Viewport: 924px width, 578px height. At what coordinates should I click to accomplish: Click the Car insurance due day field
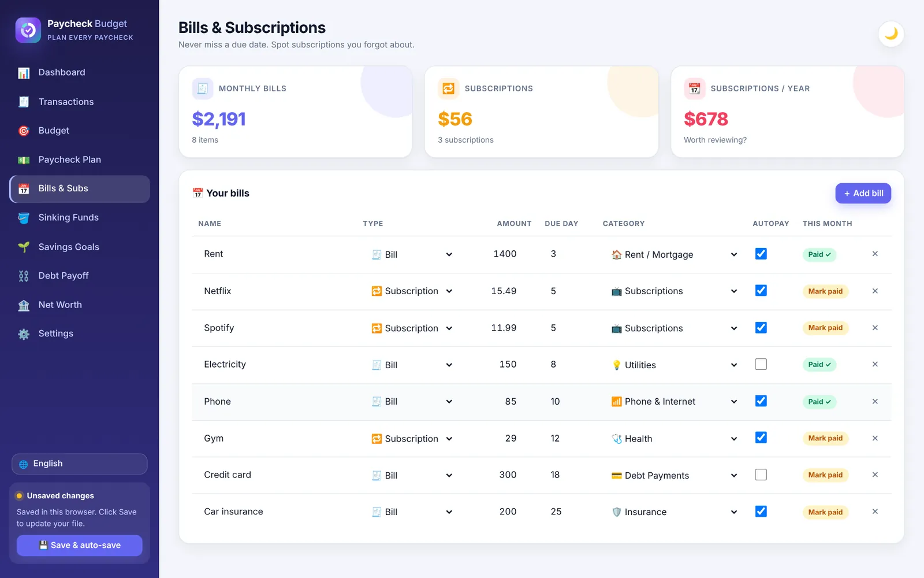coord(567,512)
